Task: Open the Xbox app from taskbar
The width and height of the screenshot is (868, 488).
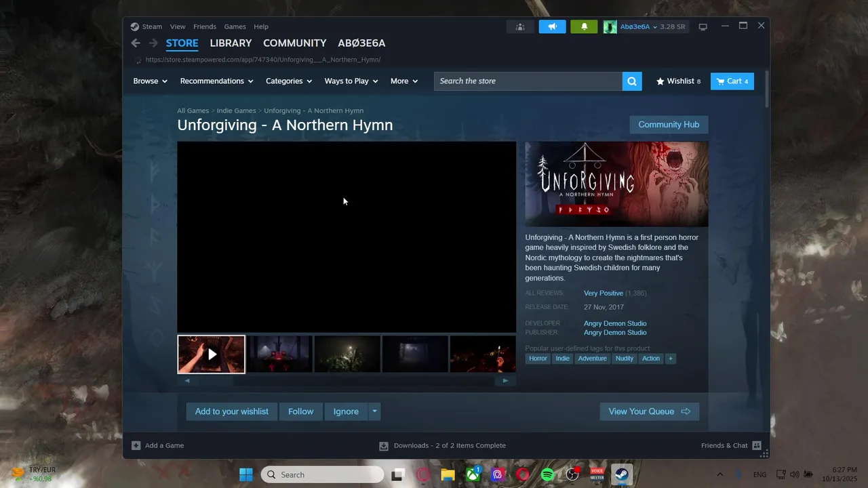Action: pos(473,474)
